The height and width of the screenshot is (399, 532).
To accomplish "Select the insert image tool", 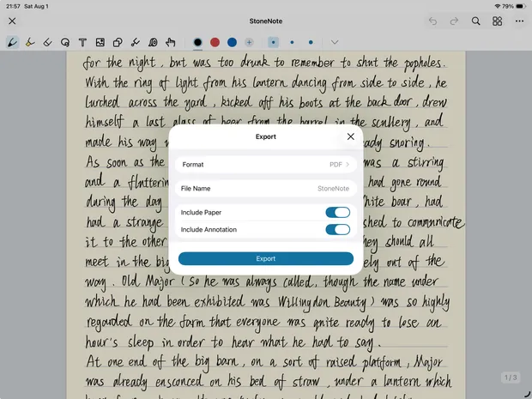I will pyautogui.click(x=100, y=42).
